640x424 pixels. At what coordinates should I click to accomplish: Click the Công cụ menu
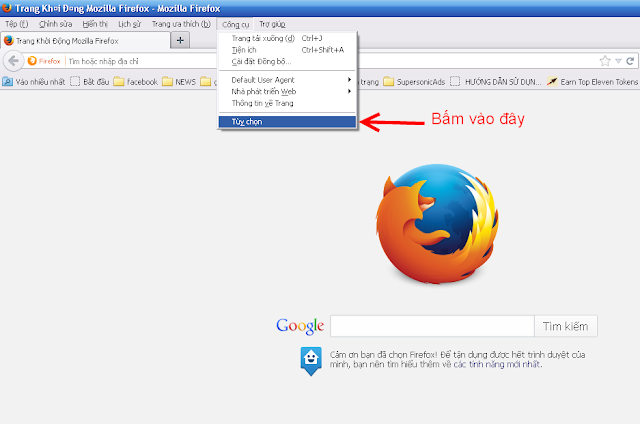(x=236, y=24)
